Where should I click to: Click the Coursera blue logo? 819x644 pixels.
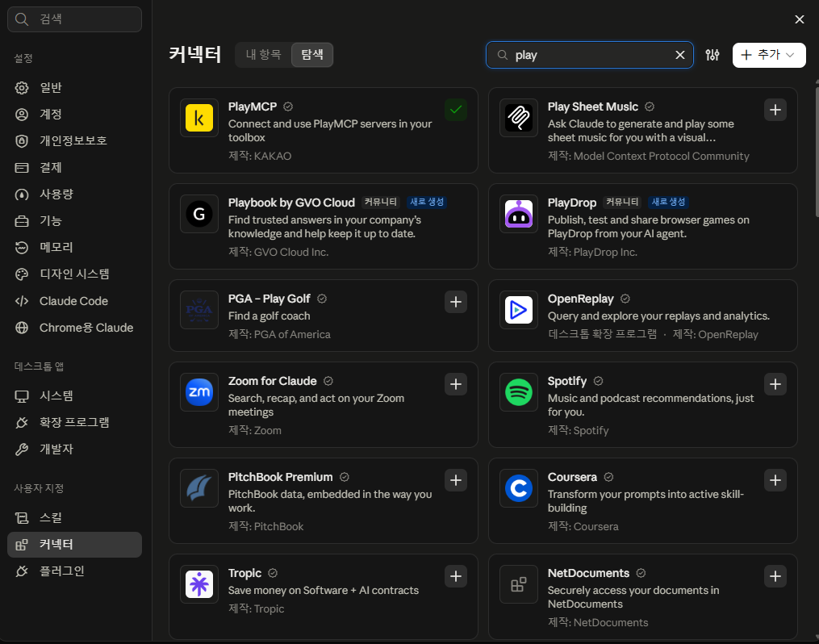tap(519, 488)
